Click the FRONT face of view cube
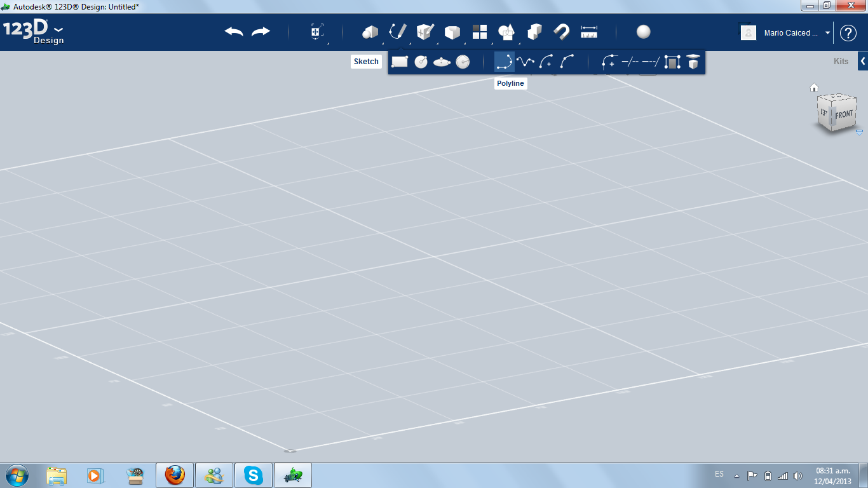This screenshot has width=868, height=488. coord(844,115)
